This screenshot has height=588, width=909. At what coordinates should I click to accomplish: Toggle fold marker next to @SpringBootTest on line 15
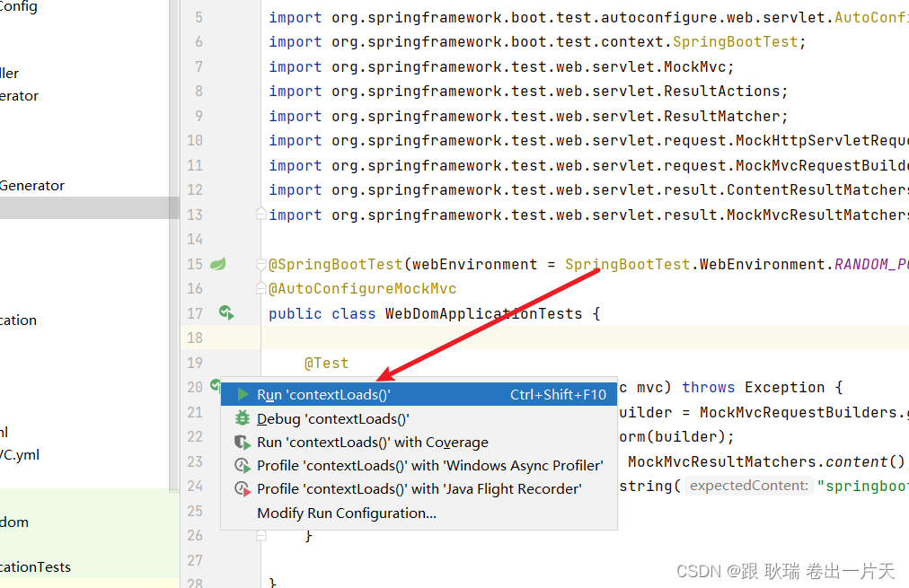(x=261, y=265)
